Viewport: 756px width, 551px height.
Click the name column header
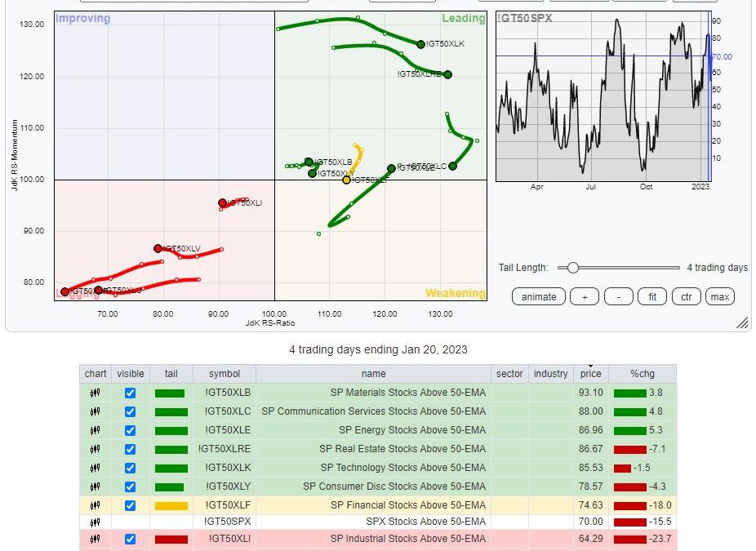373,374
